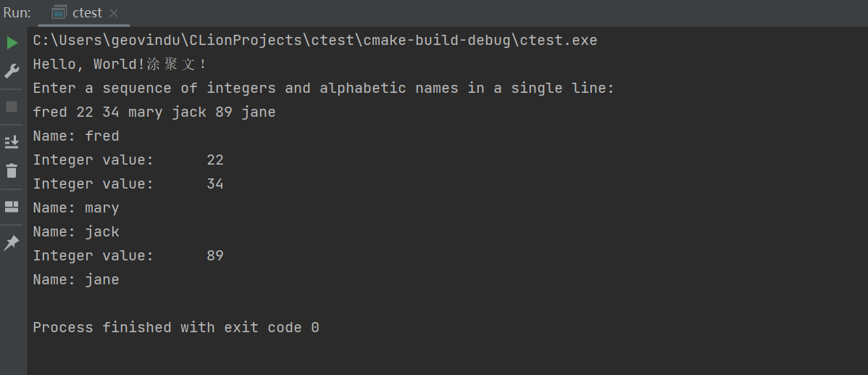
Task: Click the Hello, World! output line
Action: point(120,65)
